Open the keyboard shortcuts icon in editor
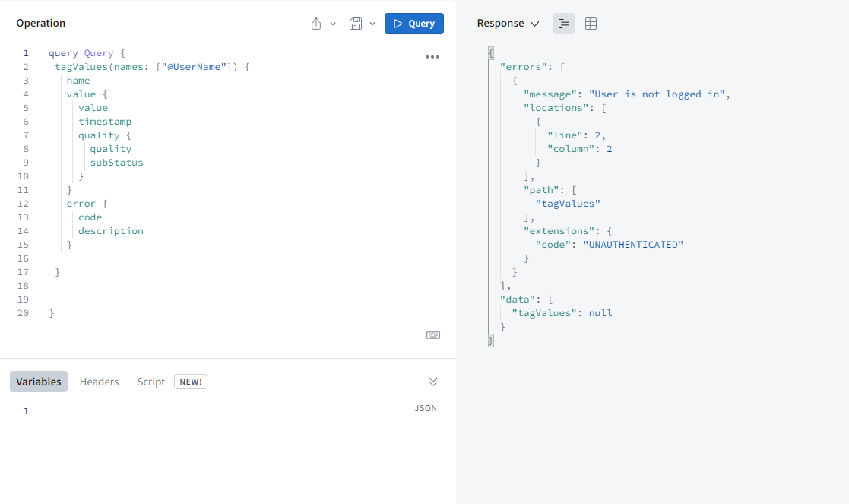This screenshot has height=504, width=849. click(433, 335)
